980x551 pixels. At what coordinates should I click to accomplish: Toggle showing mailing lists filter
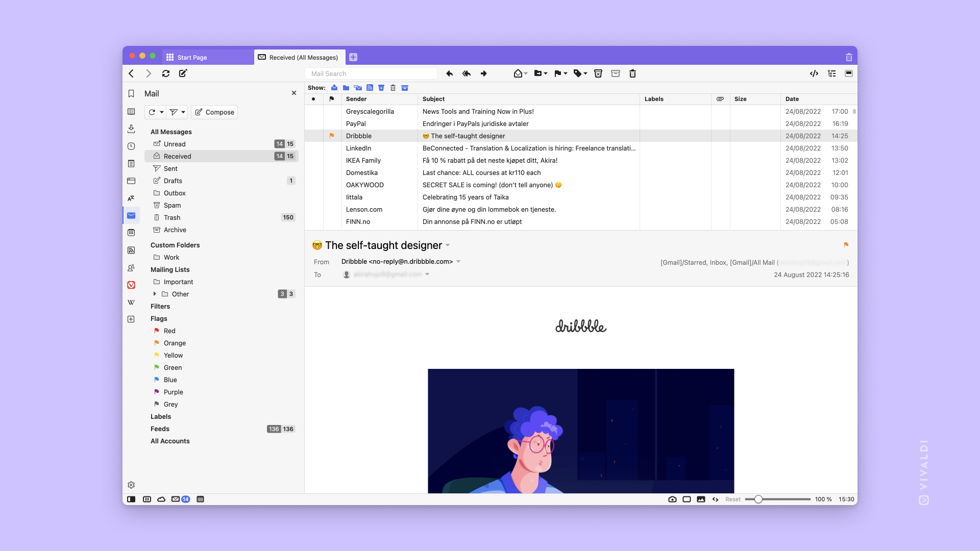[358, 88]
